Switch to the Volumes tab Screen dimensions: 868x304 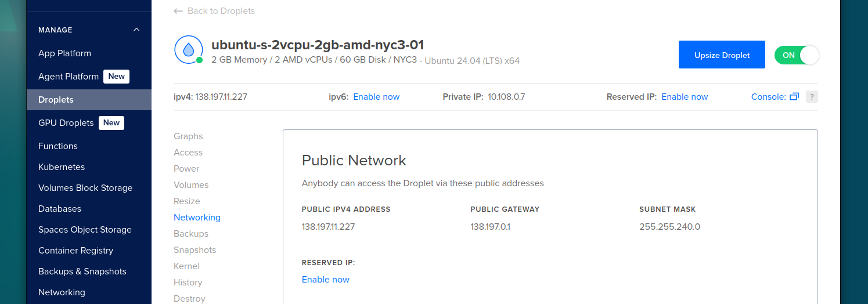tap(191, 185)
